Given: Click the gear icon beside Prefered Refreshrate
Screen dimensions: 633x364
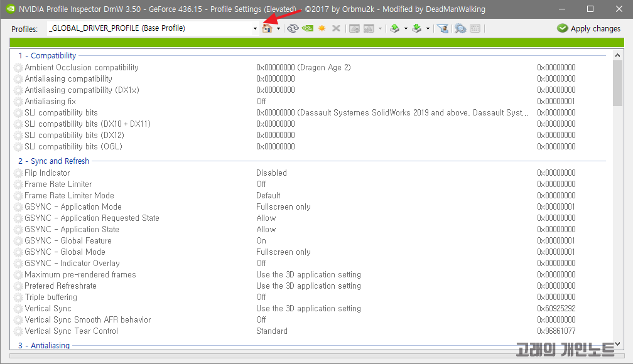Looking at the screenshot, I should click(18, 286).
